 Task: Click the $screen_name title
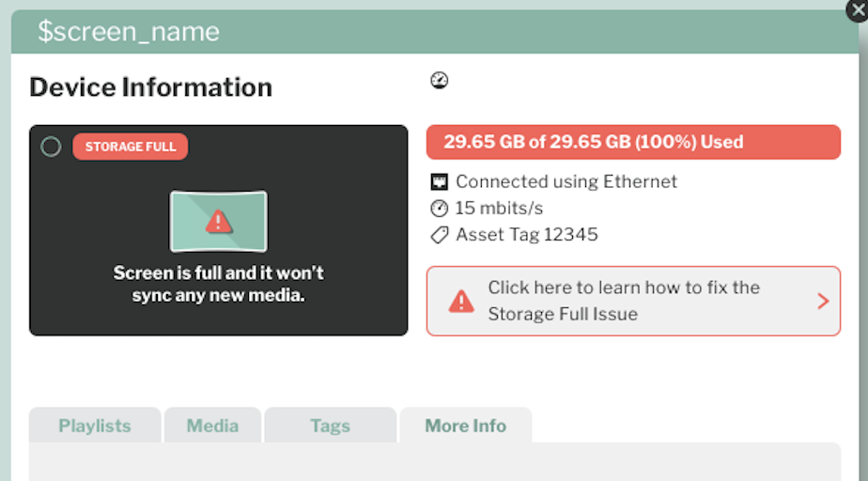coord(129,32)
